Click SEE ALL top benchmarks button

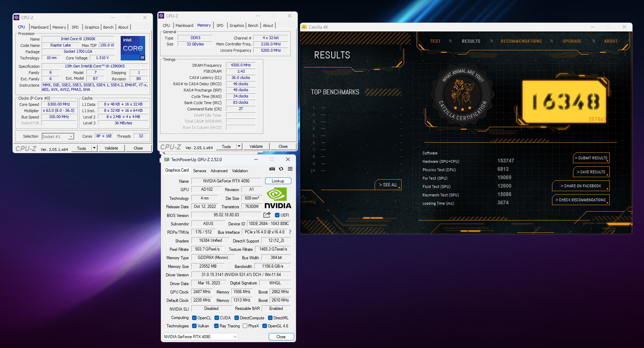(x=388, y=185)
